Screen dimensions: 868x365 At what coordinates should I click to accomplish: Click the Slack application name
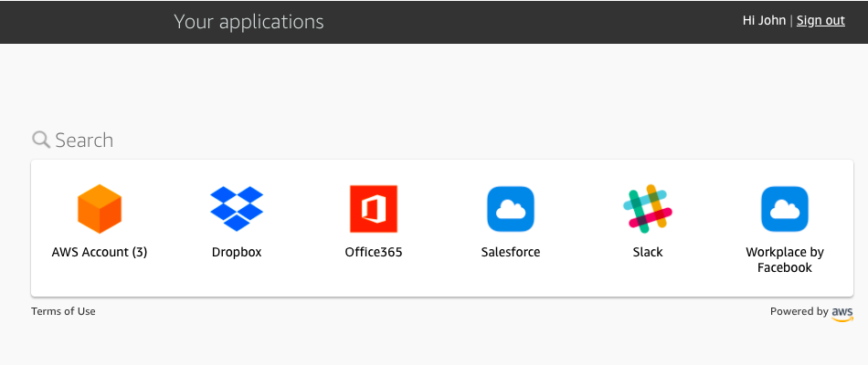[x=648, y=252]
